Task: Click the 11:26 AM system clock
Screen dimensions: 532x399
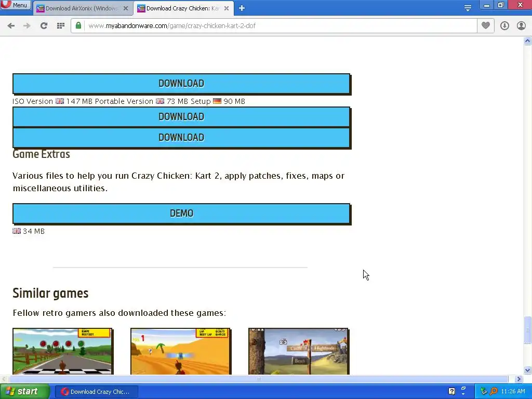Action: click(x=513, y=392)
